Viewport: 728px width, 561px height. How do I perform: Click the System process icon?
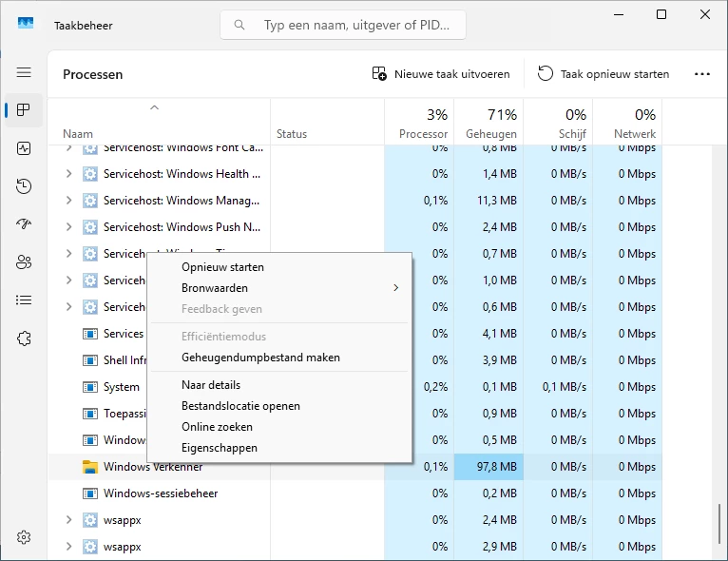[x=90, y=387]
